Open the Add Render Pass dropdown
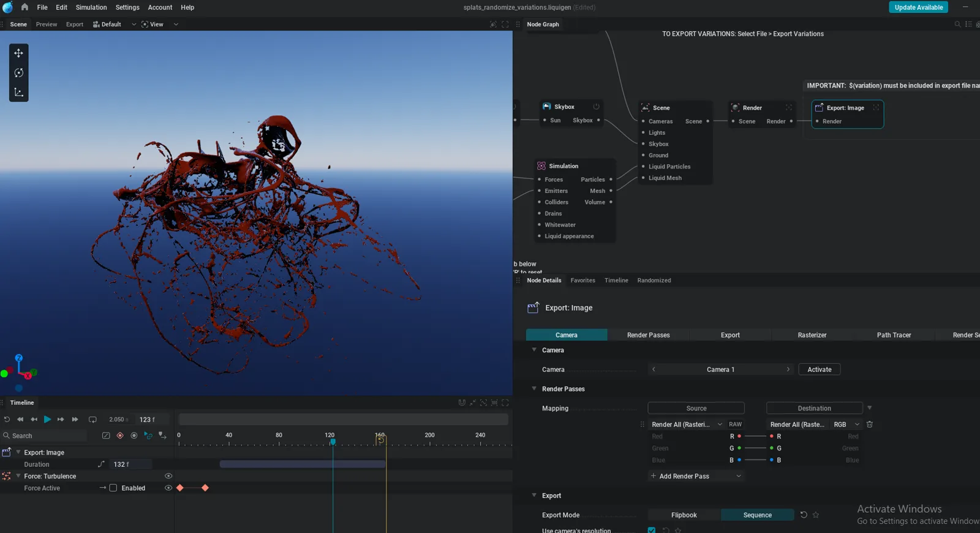 click(696, 476)
